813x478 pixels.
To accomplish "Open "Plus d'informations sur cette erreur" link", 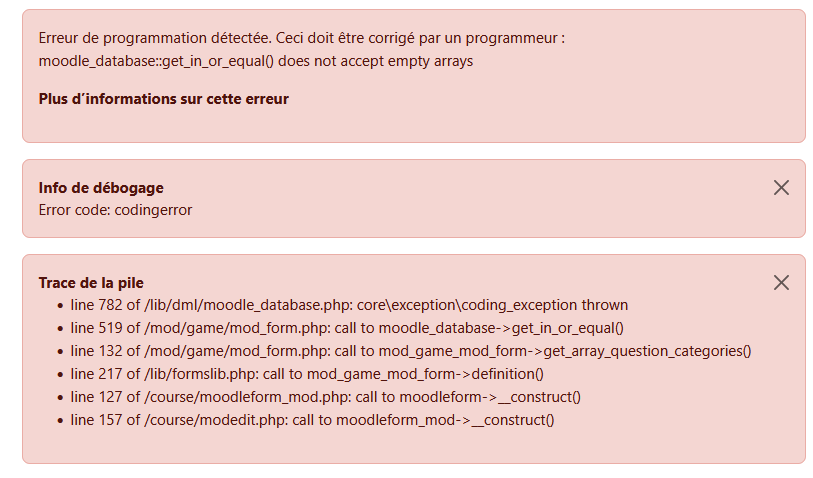I will tap(163, 99).
